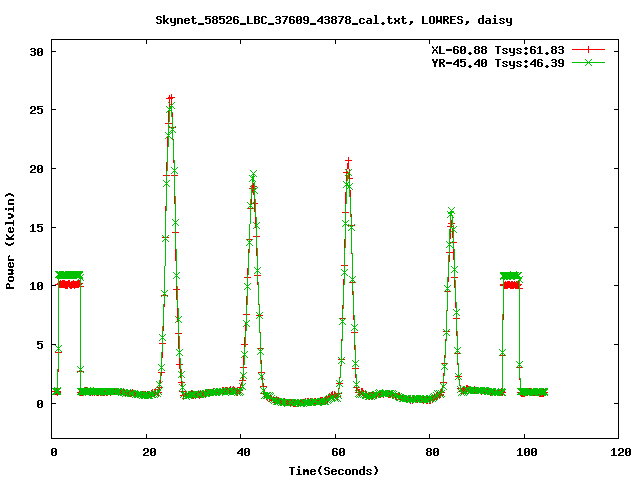Screen dimensions: 640x480
Task: Click the y-axis tick label 10
Action: tap(36, 286)
